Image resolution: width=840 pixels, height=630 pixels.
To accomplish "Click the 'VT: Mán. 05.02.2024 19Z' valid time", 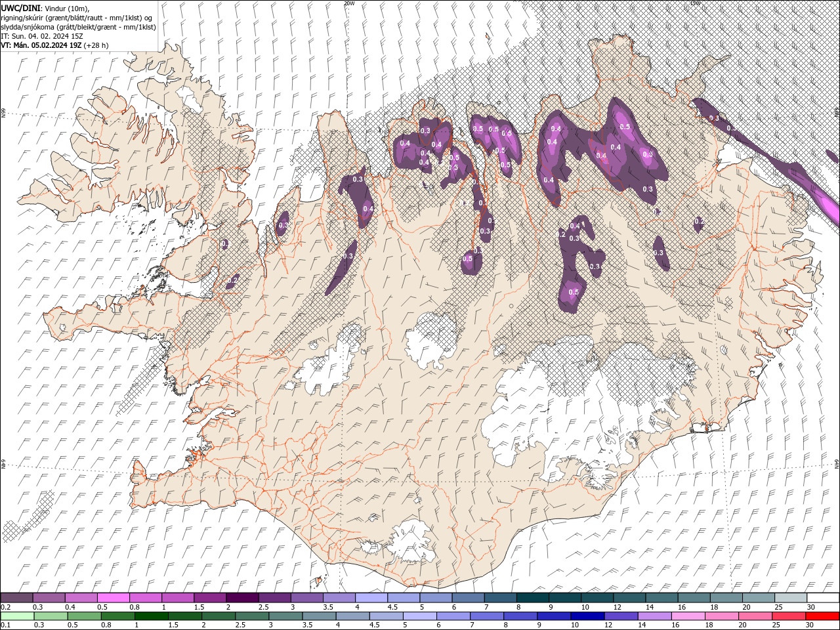I will [41, 45].
